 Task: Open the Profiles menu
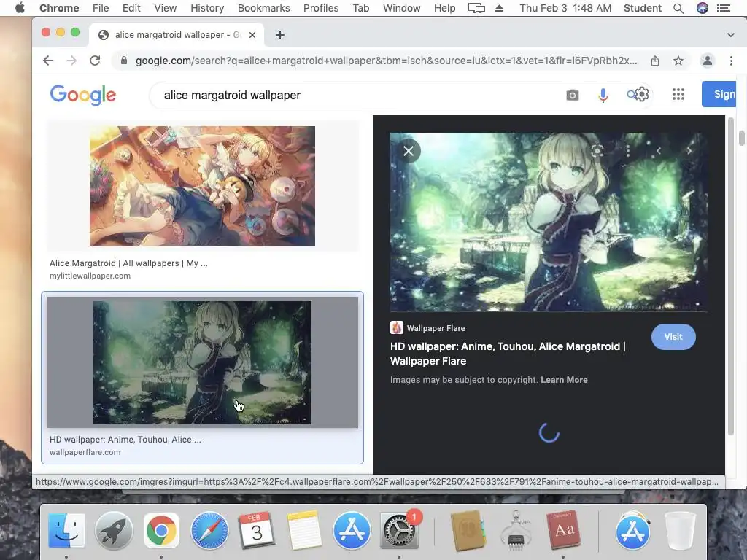(x=321, y=8)
